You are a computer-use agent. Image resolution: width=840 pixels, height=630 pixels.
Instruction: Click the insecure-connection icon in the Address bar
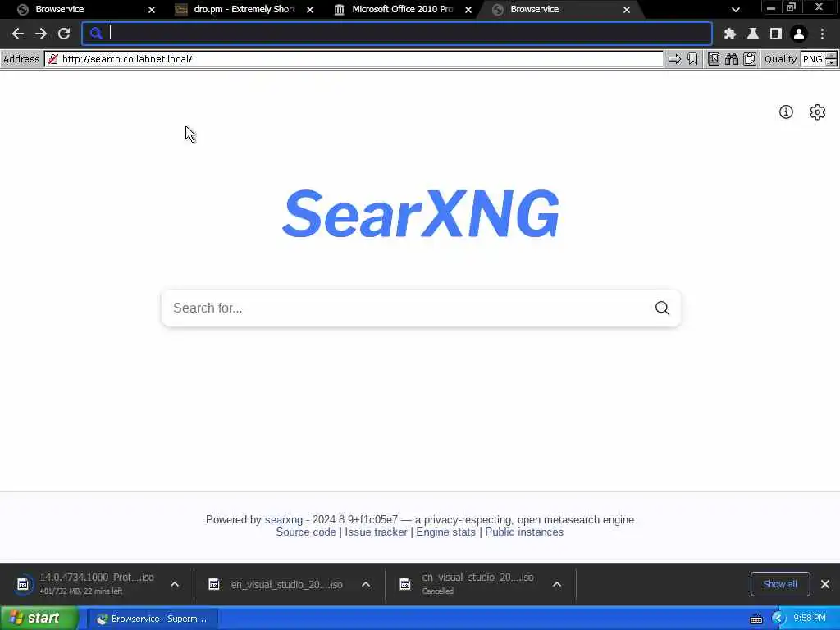[x=53, y=59]
